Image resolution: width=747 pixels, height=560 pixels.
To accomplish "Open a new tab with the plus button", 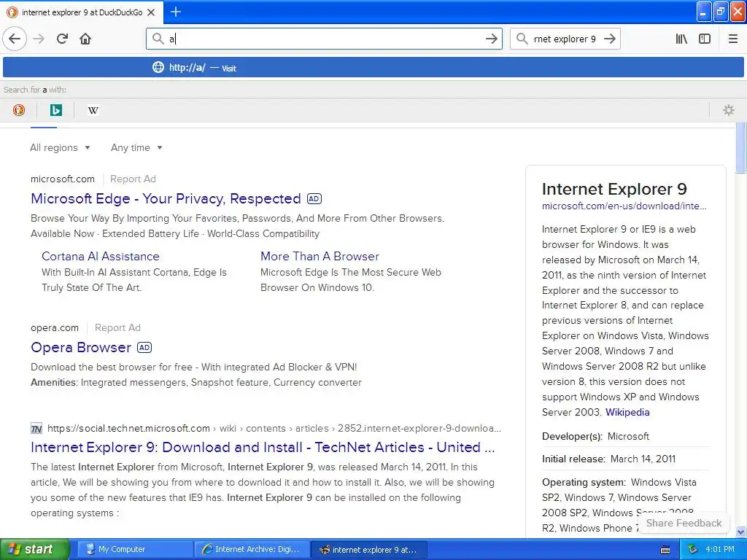I will pyautogui.click(x=176, y=12).
